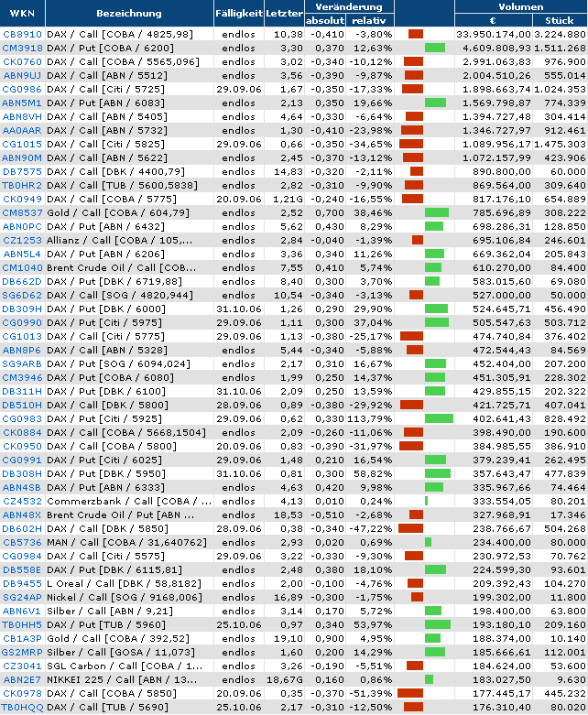Click the Fälligkeit column header
This screenshot has width=588, height=715.
[238, 13]
